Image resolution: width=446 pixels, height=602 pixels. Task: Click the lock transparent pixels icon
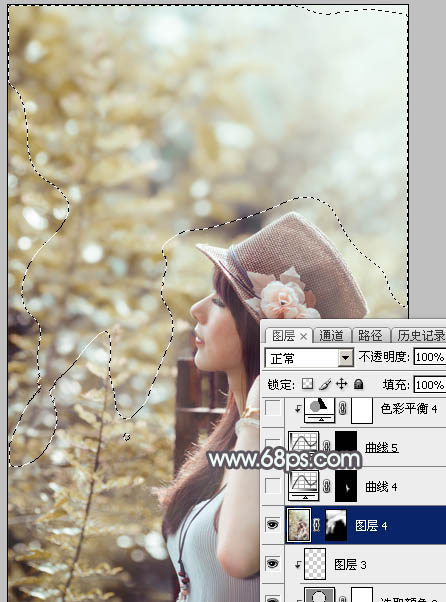click(307, 384)
